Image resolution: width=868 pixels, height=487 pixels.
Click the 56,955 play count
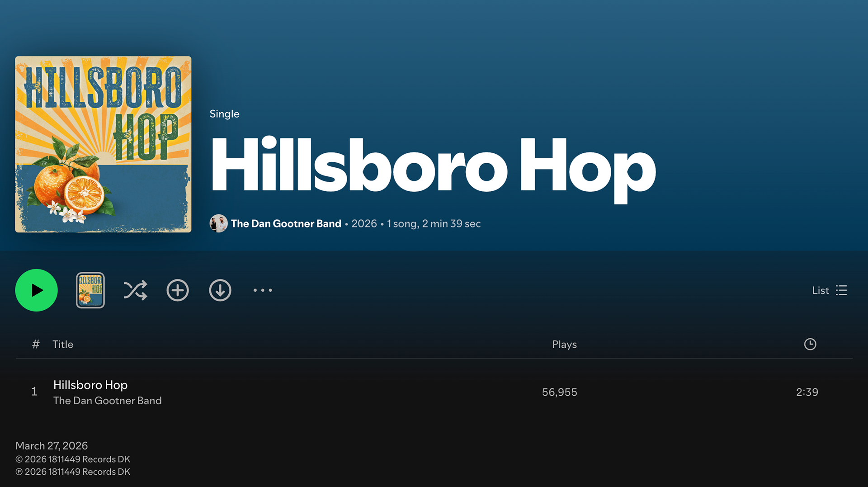point(560,392)
